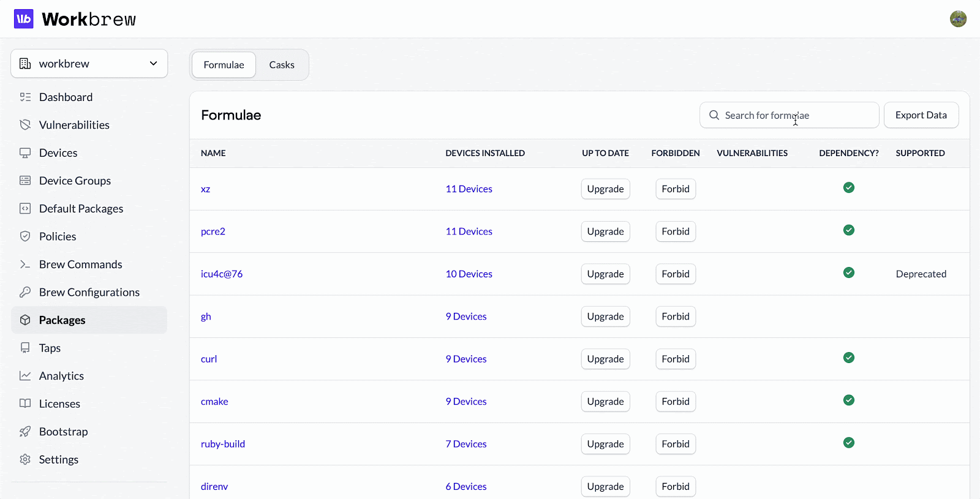Screen dimensions: 980x499
Task: Switch to the Casks tab
Action: (282, 65)
